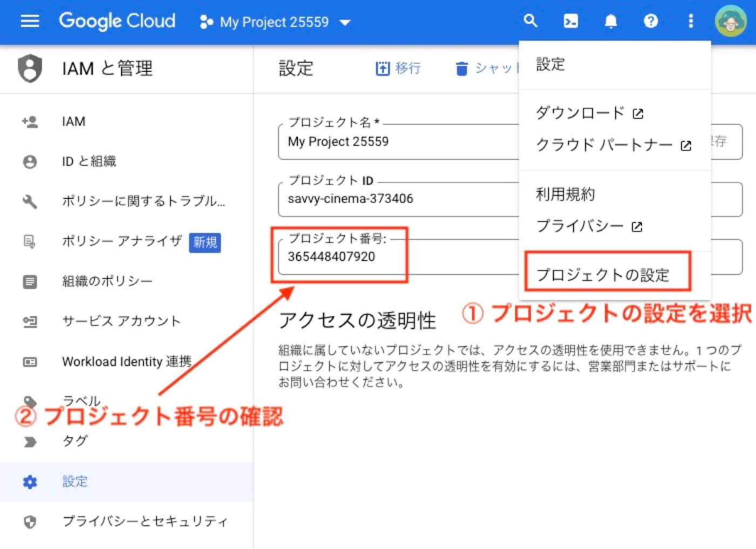
Task: Click the Workload Identity card icon
Action: pyautogui.click(x=30, y=361)
